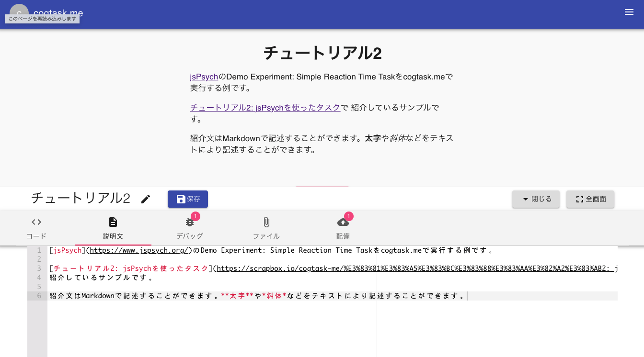Follow the チュートリアル2: jsPsychを使ったタスク preview link
The height and width of the screenshot is (357, 644).
coord(265,108)
